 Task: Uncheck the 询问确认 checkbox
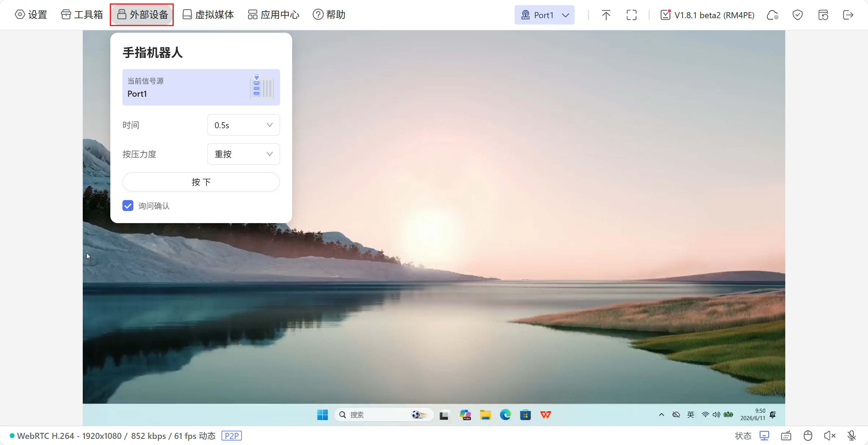(x=128, y=206)
